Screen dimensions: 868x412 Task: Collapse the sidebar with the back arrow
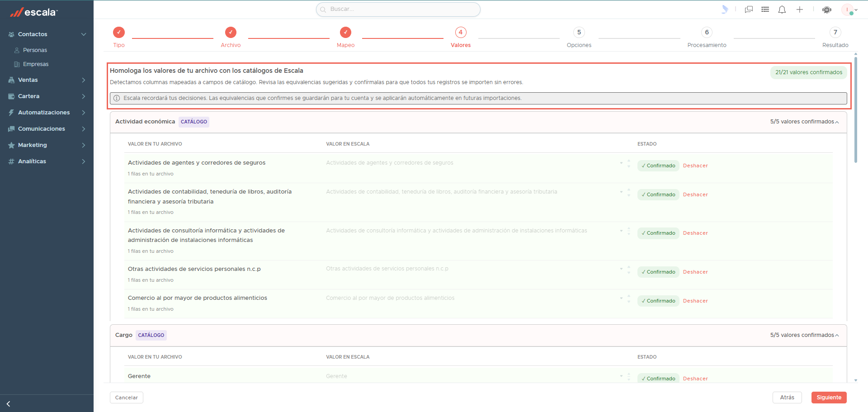pyautogui.click(x=8, y=404)
